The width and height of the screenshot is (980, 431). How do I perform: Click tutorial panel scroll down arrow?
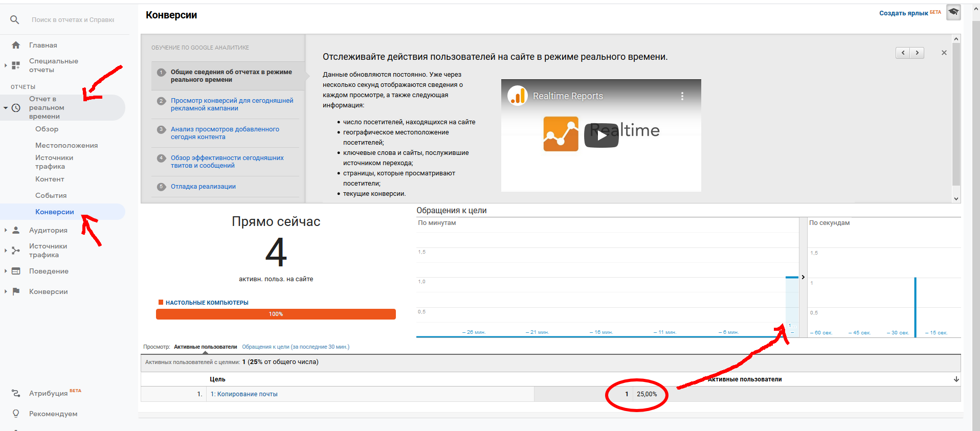pos(956,199)
